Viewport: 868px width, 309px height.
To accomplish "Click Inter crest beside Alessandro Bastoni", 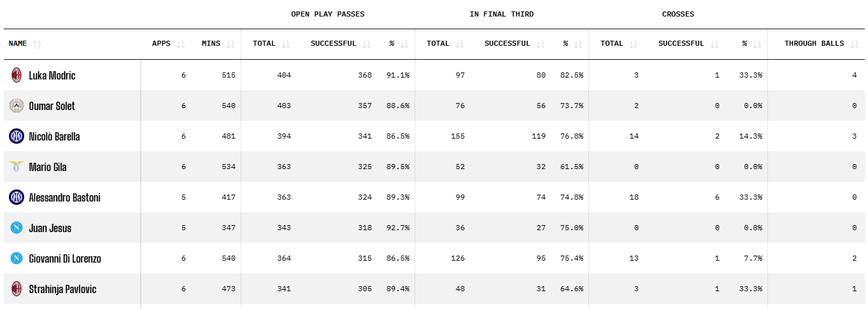I will (x=17, y=198).
